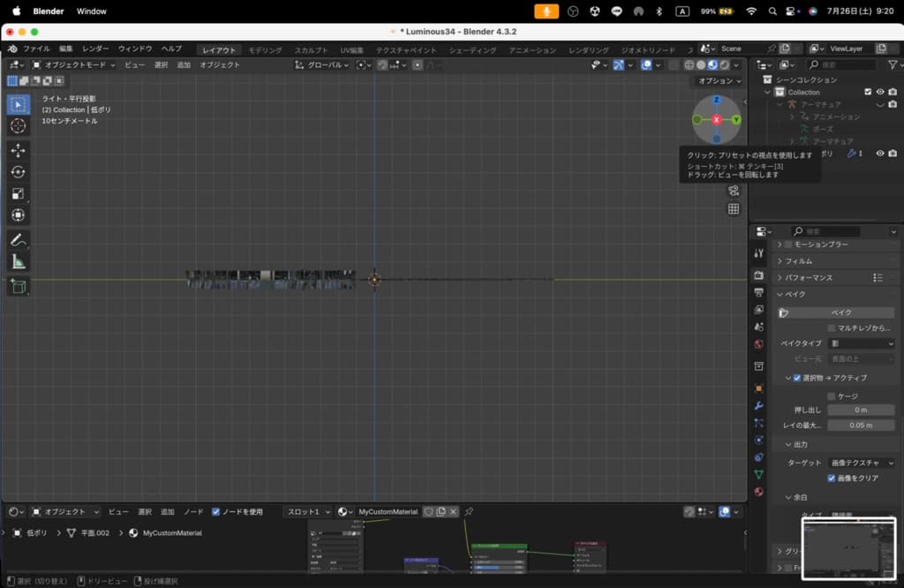Activate the Annotate pencil tool
Image resolution: width=904 pixels, height=588 pixels.
[19, 240]
